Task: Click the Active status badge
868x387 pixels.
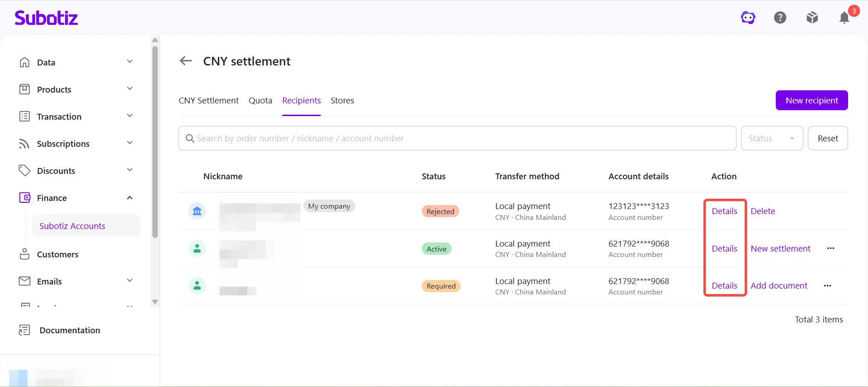Action: (x=436, y=249)
